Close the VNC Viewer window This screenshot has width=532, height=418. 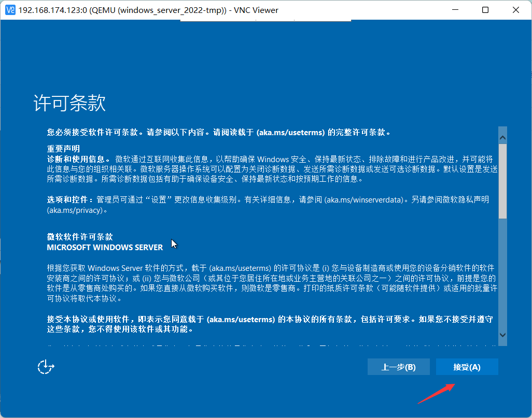tap(516, 10)
